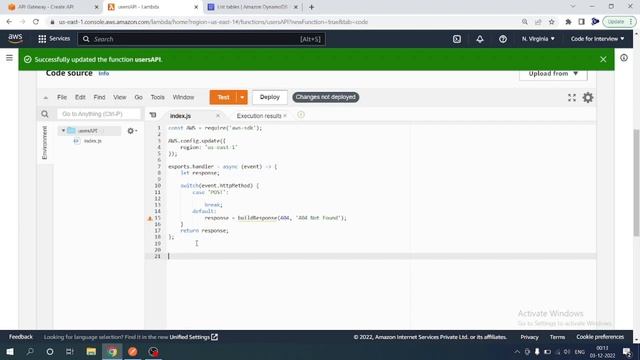Switch to the index.js tab
Viewport: 640px width, 360px height.
(x=180, y=116)
